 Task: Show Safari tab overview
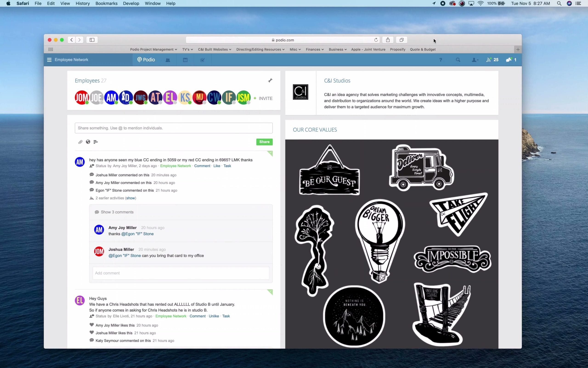402,40
